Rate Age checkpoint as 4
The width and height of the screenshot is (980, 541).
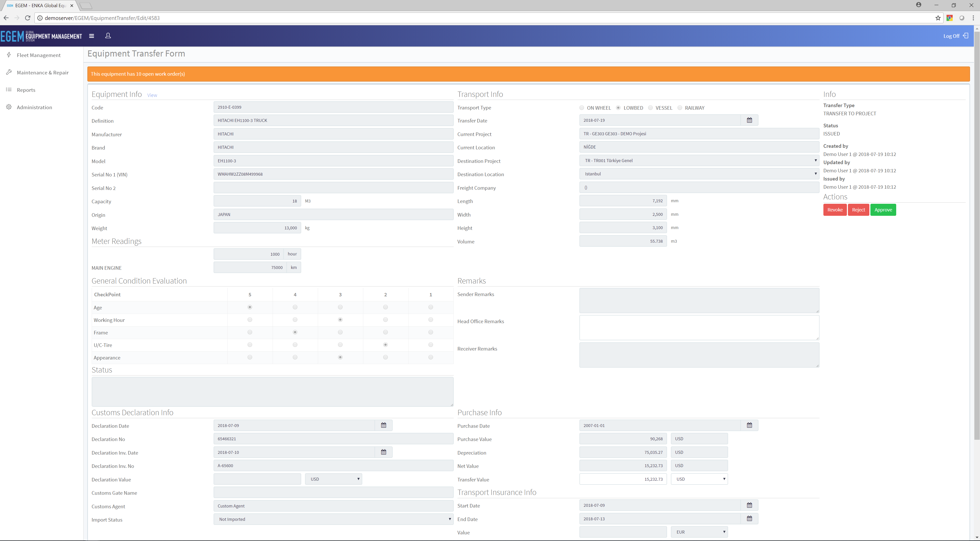click(295, 307)
